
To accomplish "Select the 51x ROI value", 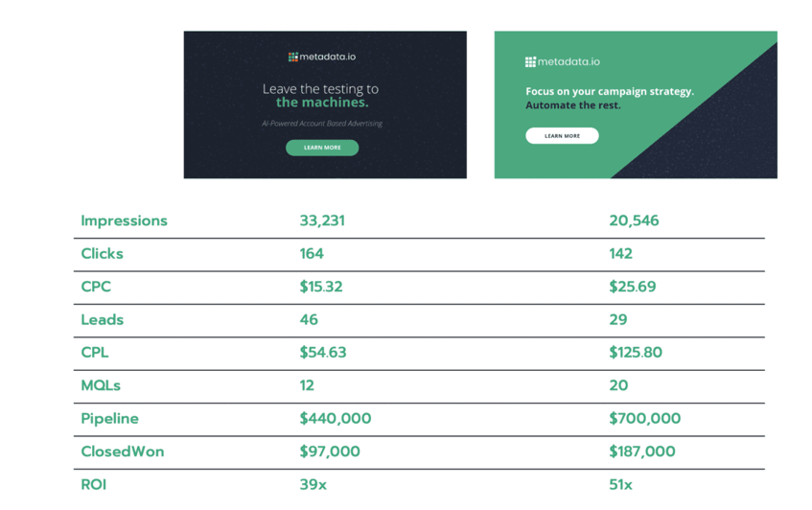I will [620, 484].
